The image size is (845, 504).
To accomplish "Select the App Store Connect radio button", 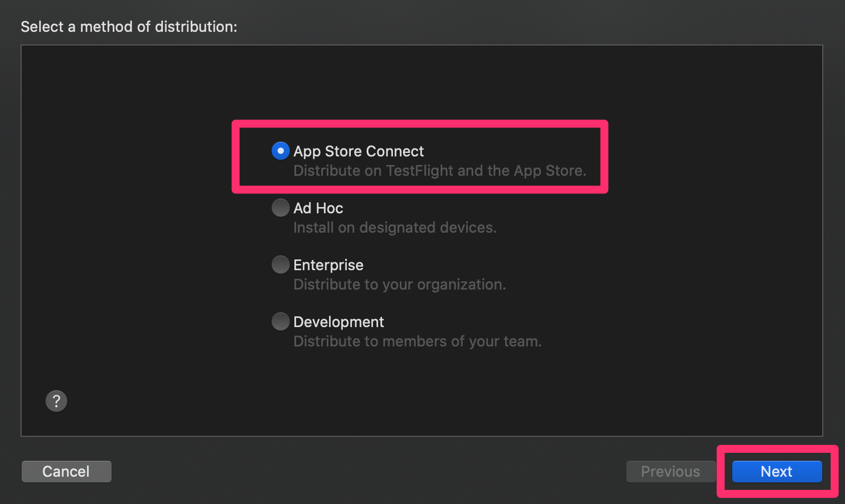I will click(x=280, y=151).
